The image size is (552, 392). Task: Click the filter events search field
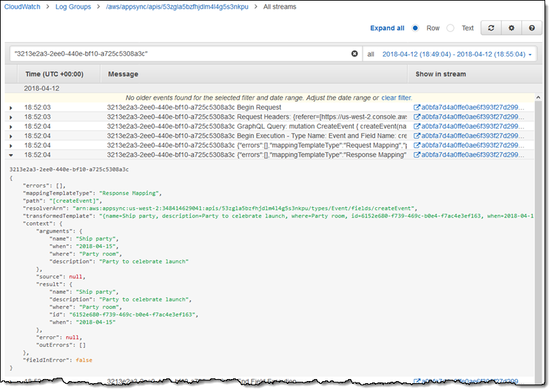[x=181, y=54]
